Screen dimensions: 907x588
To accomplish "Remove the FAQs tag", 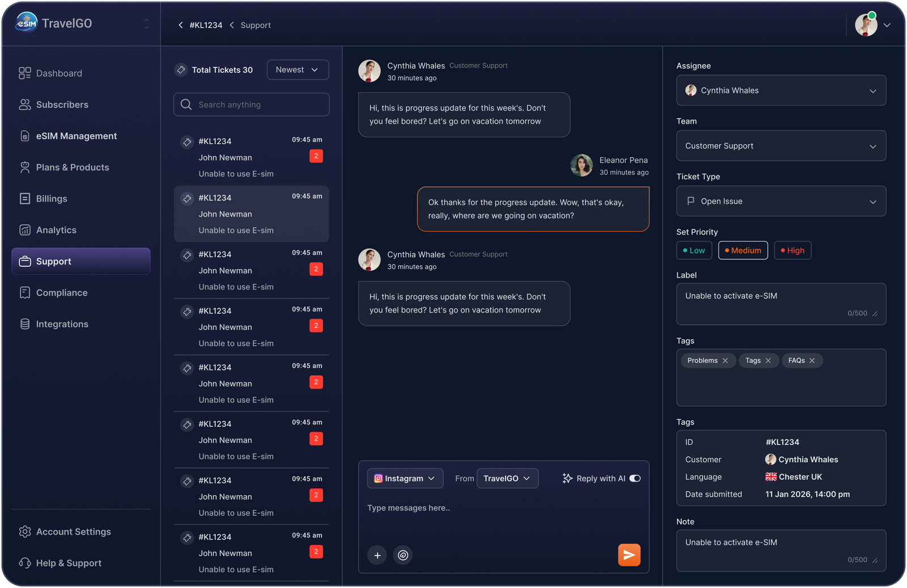I will pos(812,361).
